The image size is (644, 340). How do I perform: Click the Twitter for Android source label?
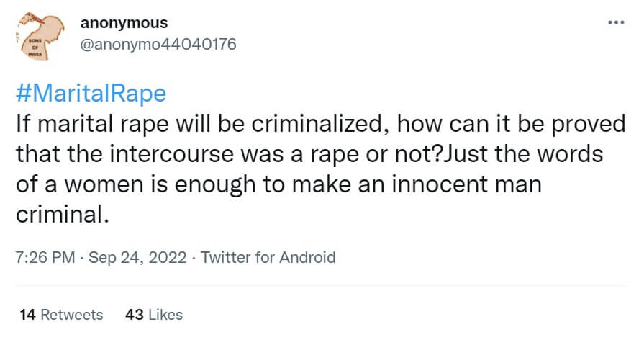[268, 257]
